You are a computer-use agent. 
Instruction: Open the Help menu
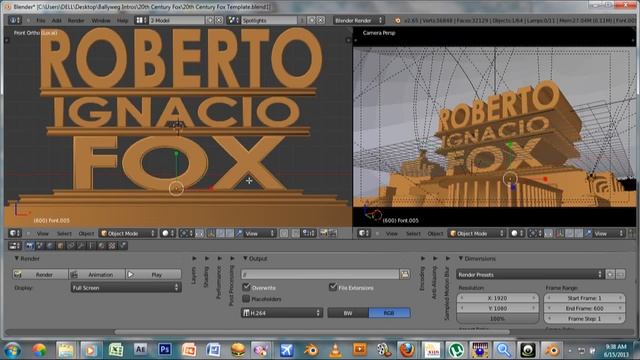coord(122,20)
